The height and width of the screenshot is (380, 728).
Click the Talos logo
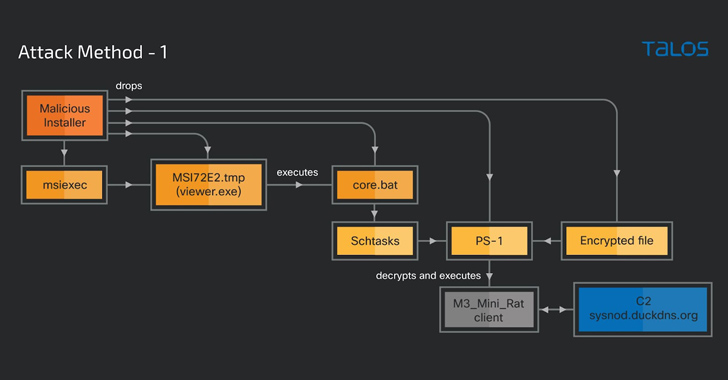click(x=675, y=49)
